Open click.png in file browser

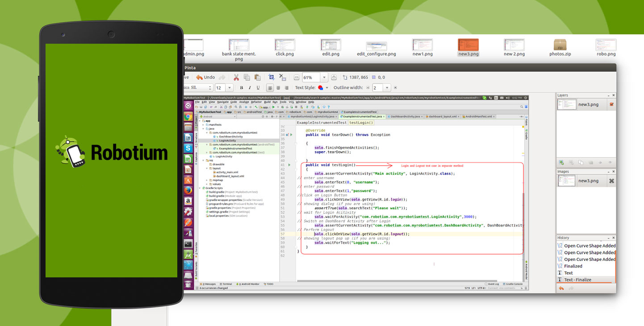coord(284,47)
